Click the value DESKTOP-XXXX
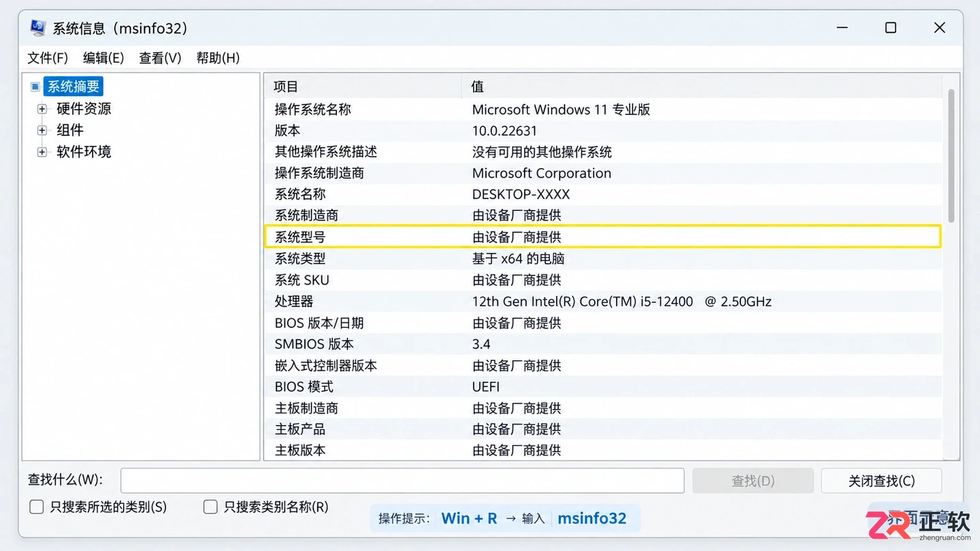This screenshot has width=980, height=551. (521, 194)
